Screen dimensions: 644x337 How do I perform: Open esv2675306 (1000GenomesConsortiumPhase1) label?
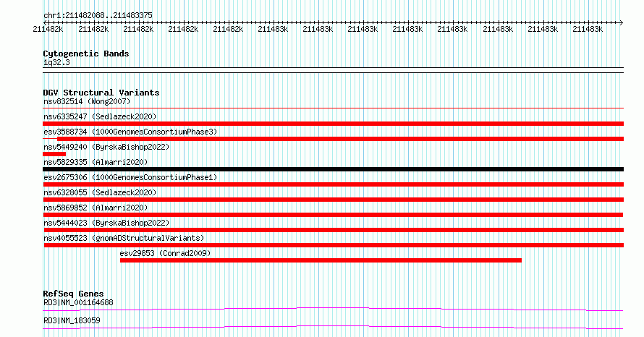pos(130,177)
